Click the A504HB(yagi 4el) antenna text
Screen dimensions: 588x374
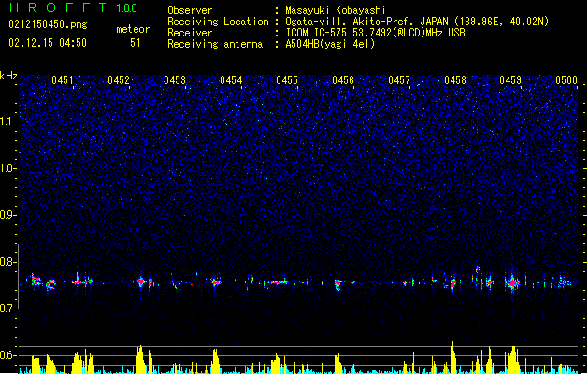coord(330,44)
